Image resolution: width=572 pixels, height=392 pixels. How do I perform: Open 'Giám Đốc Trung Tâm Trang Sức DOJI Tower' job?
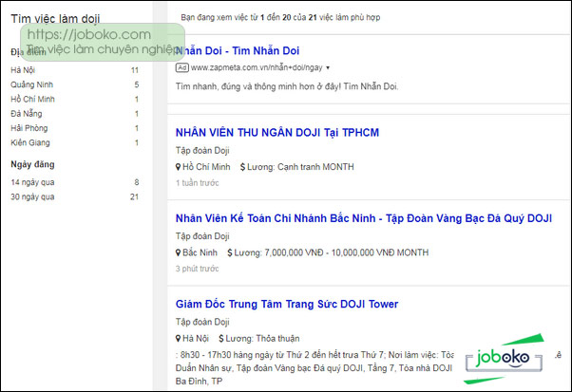[x=287, y=304]
